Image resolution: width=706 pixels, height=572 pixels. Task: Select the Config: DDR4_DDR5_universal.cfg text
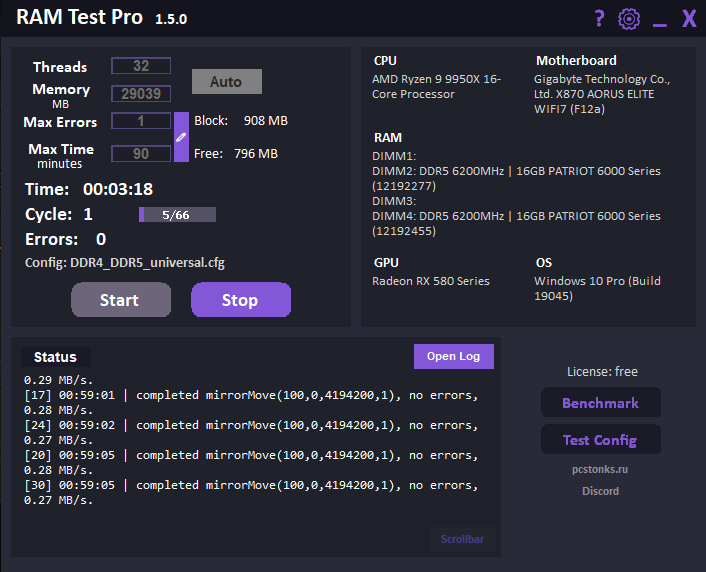(125, 263)
